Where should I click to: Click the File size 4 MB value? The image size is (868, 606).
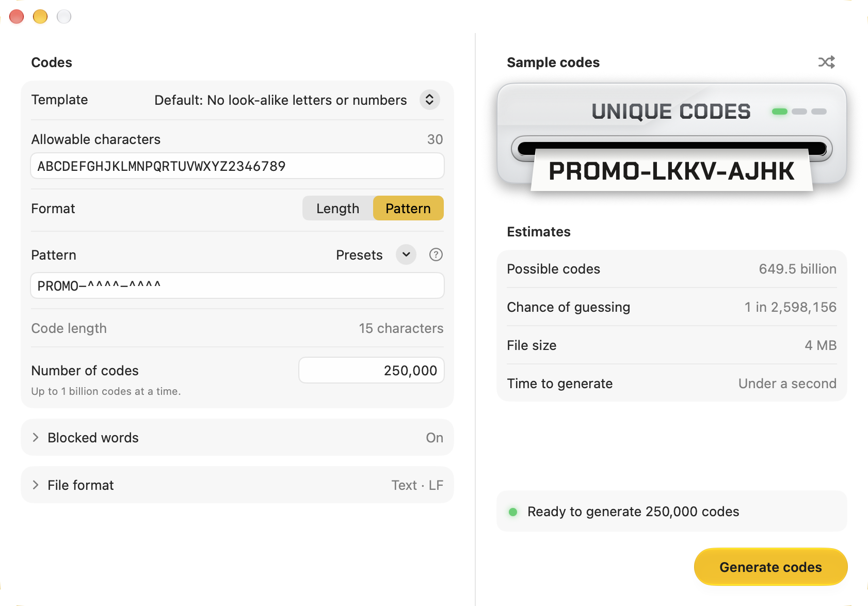pos(821,345)
